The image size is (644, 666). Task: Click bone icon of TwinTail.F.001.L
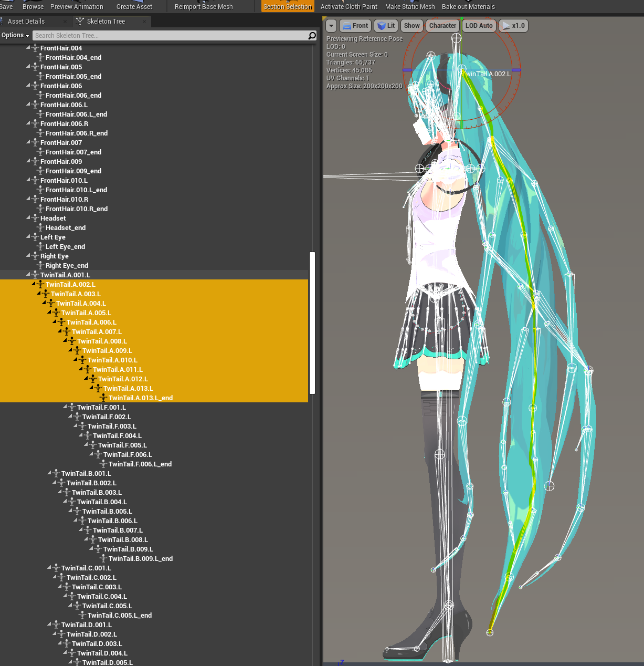click(x=72, y=407)
